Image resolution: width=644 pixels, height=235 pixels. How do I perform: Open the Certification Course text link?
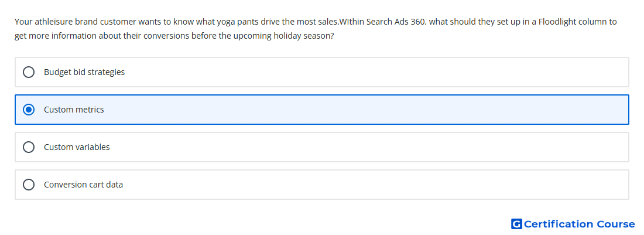point(579,224)
